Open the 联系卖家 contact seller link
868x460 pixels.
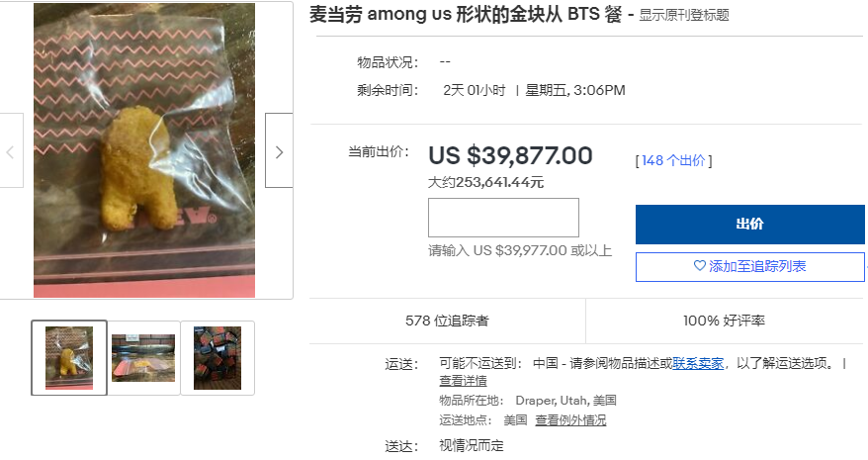[x=698, y=364]
